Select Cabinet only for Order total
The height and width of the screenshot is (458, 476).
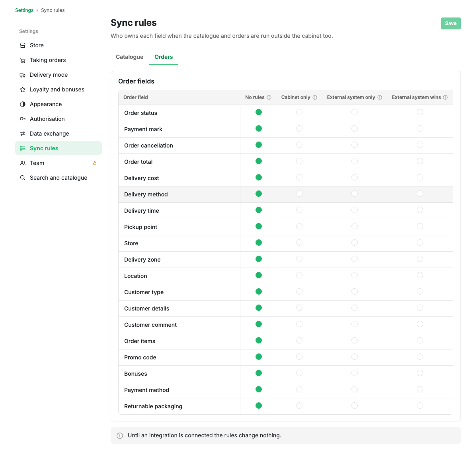299,161
